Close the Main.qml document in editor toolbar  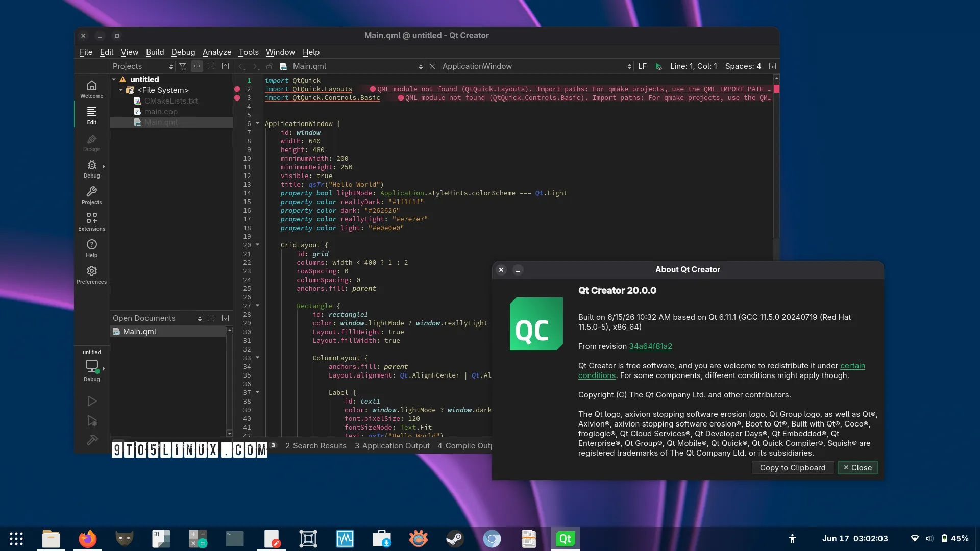(432, 66)
